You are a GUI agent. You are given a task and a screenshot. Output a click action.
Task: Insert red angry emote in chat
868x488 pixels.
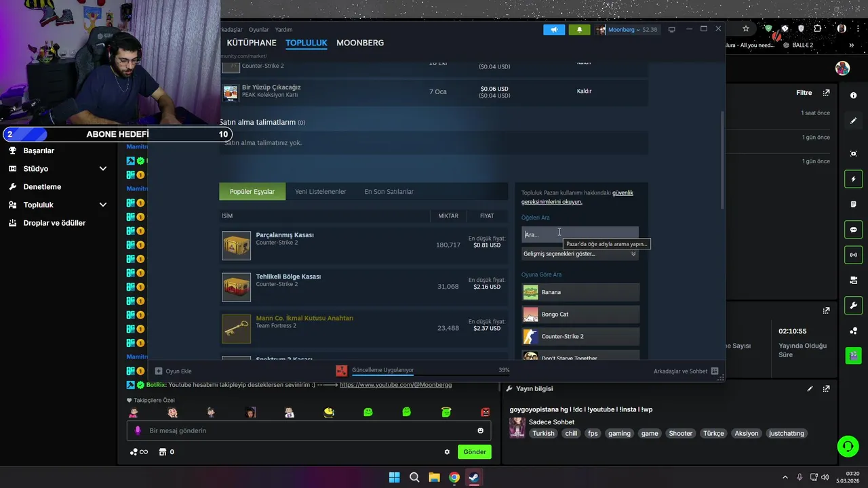tap(485, 412)
